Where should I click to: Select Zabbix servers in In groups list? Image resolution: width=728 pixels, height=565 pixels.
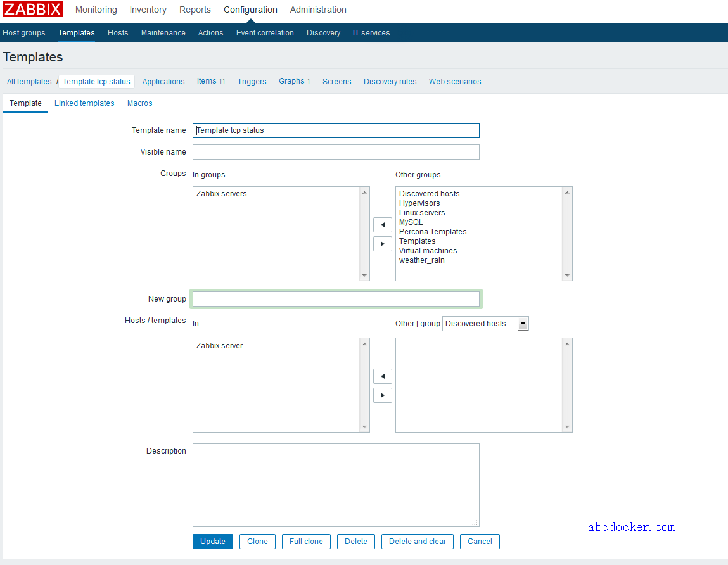tap(222, 194)
